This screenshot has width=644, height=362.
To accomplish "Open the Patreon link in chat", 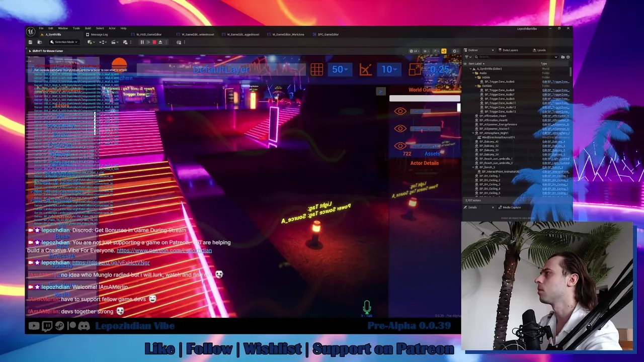I will click(x=164, y=250).
